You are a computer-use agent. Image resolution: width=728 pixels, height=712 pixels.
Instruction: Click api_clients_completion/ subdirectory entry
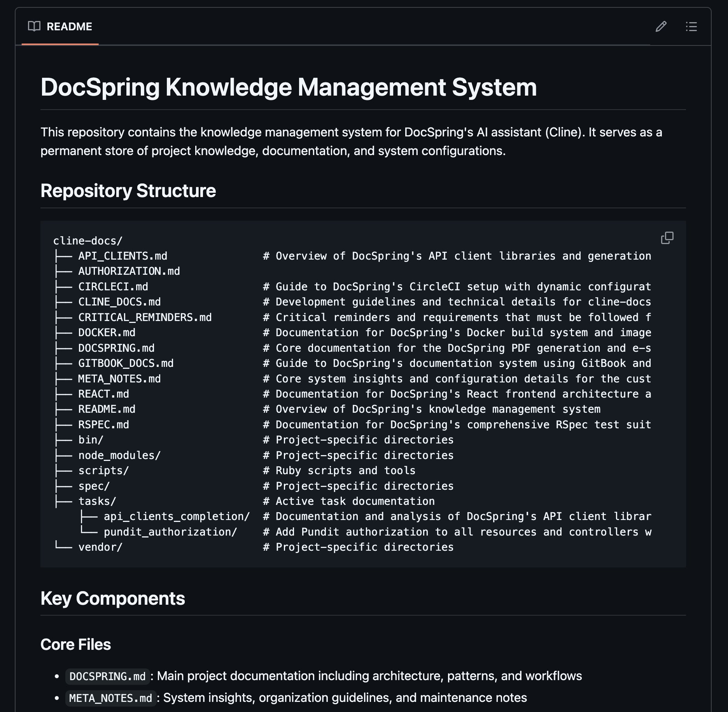(x=177, y=517)
